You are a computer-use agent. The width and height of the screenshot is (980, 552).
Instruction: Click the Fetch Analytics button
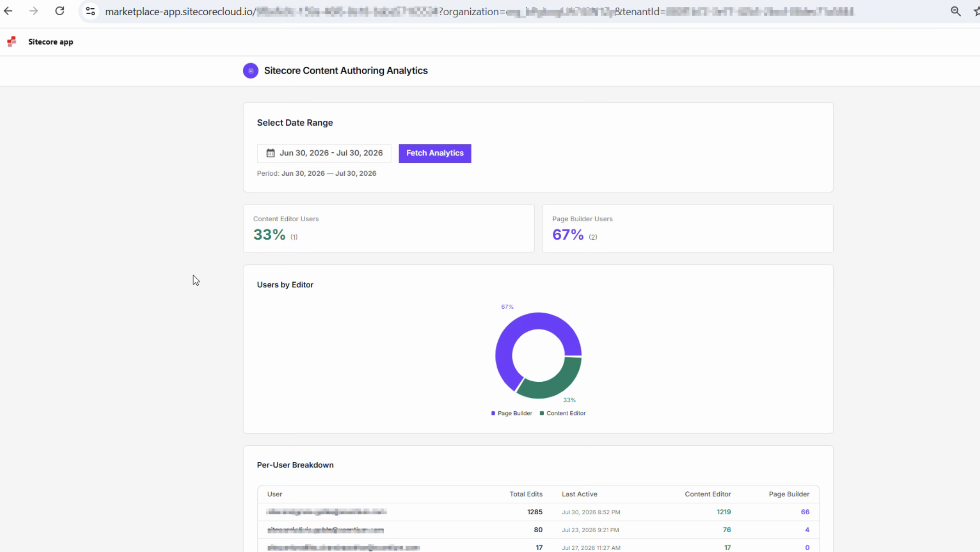[x=435, y=153]
